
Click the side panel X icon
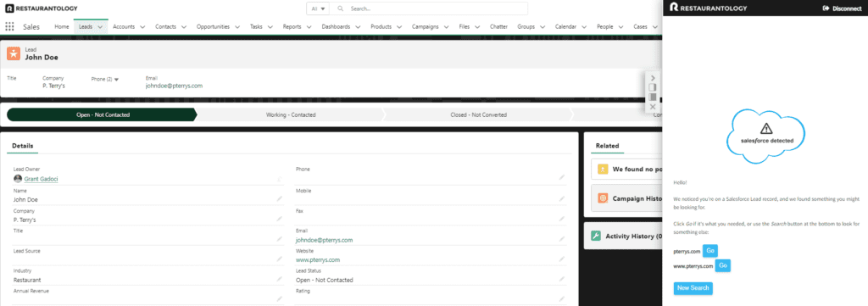[653, 106]
